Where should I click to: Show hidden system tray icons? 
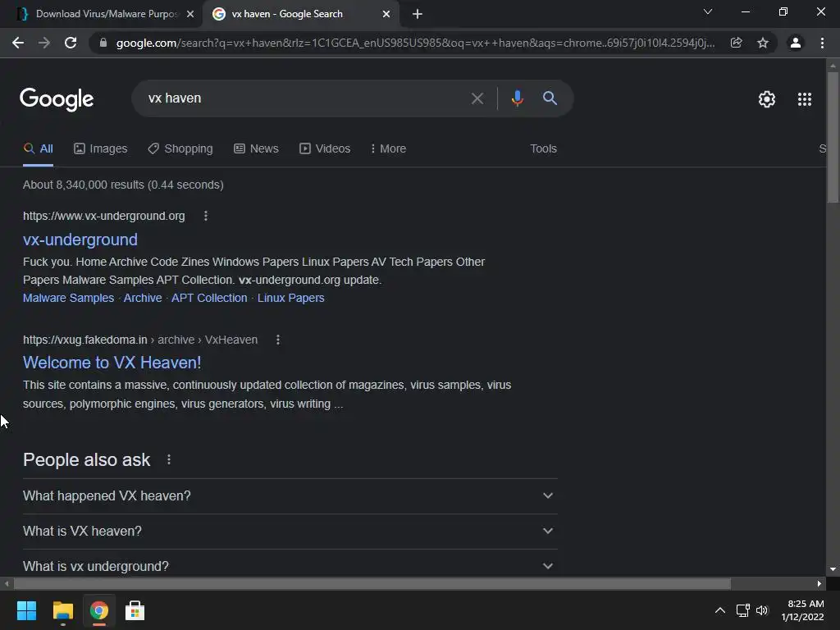coord(720,610)
